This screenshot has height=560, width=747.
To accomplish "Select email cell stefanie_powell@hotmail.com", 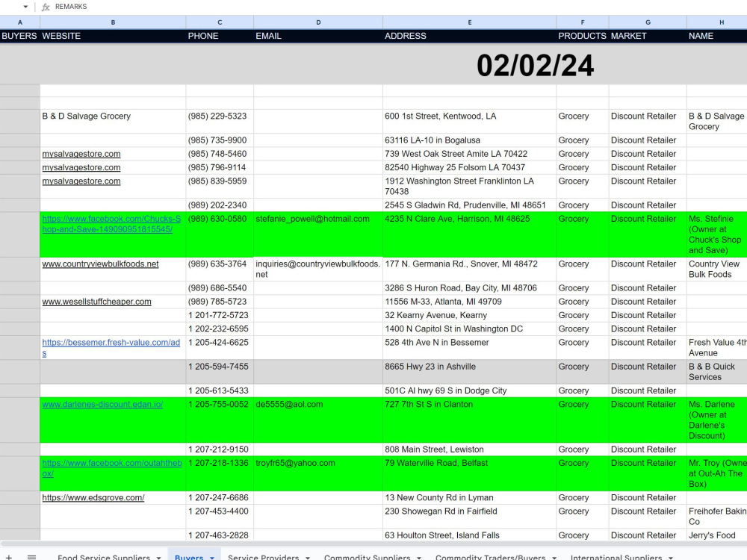I will pyautogui.click(x=318, y=234).
